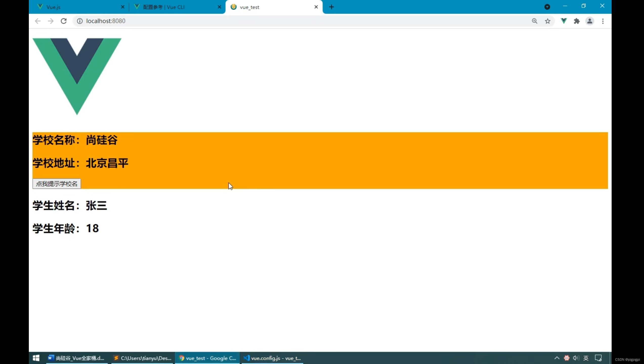This screenshot has width=644, height=364.
Task: Switch the 英 input method indicator
Action: point(586,358)
